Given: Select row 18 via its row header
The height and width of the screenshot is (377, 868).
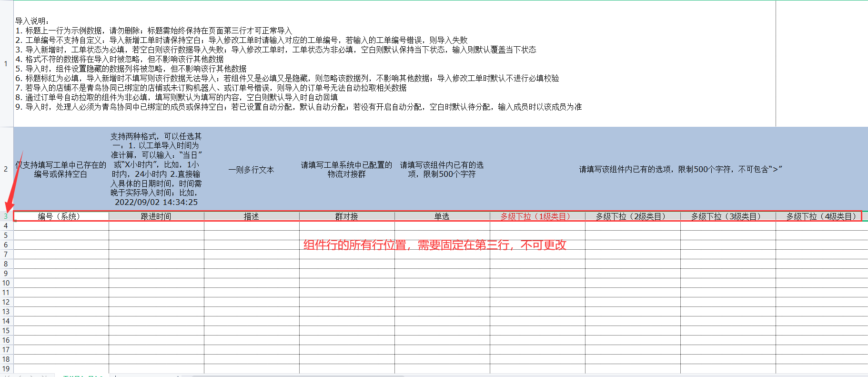Looking at the screenshot, I should pyautogui.click(x=6, y=359).
